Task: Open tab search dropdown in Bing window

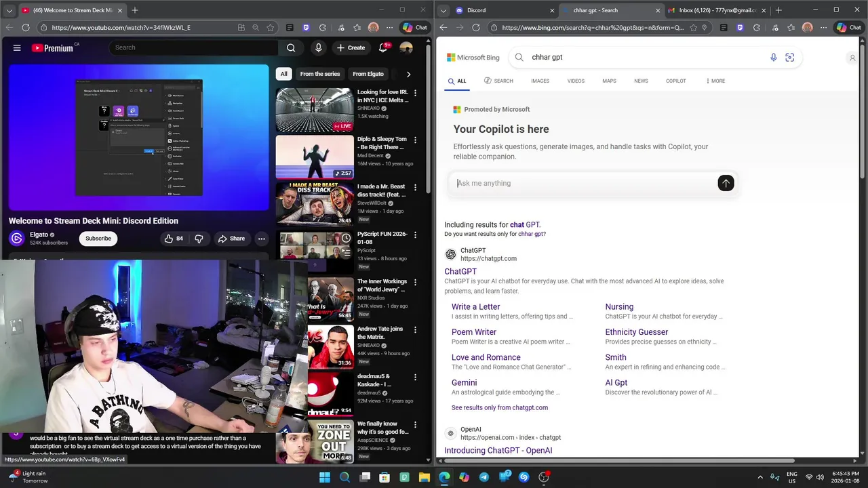Action: (x=443, y=10)
